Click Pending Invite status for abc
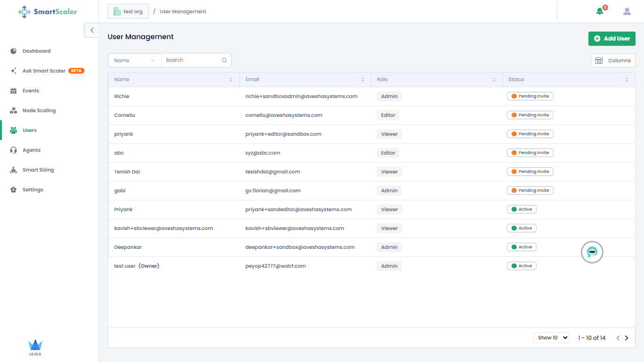644x362 pixels. click(x=530, y=153)
